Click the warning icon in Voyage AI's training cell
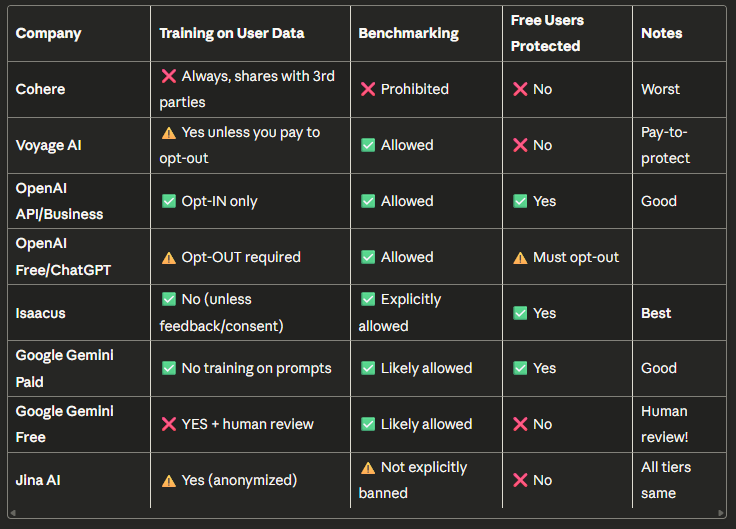 [168, 132]
